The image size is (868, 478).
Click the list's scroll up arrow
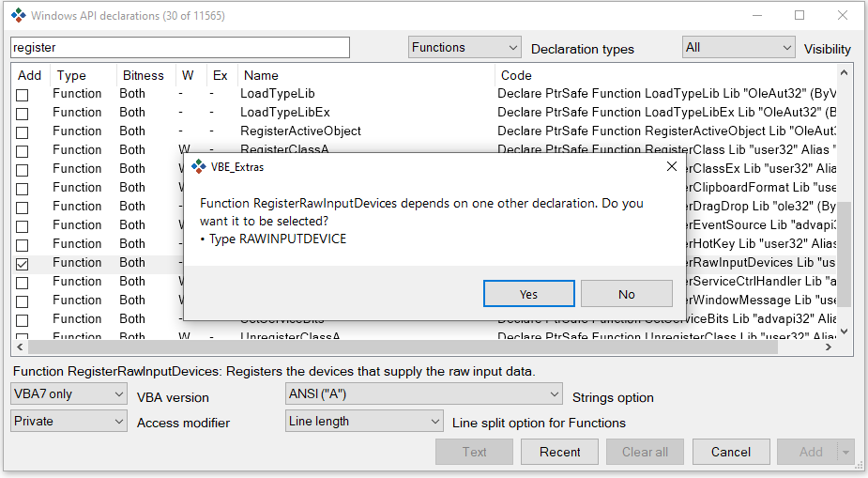point(844,72)
